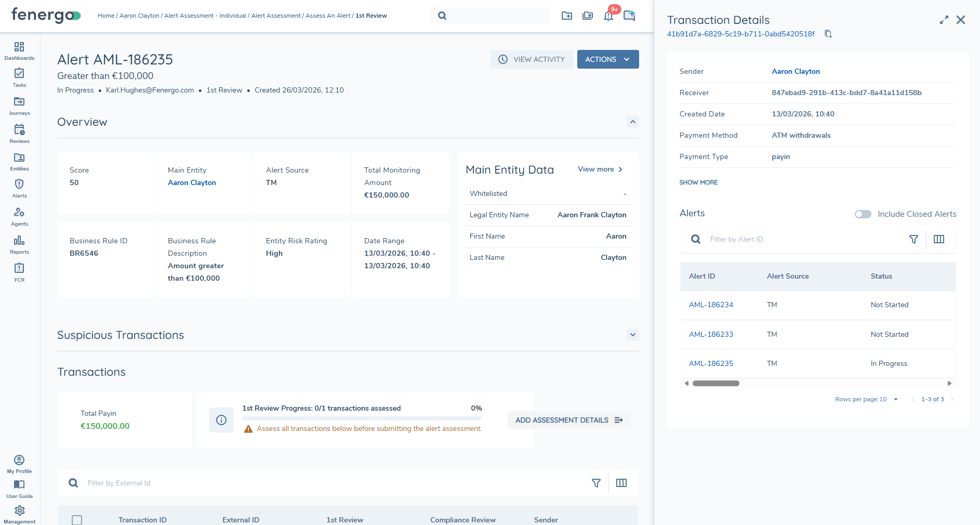Expand Transaction Details panel to fullscreen
The height and width of the screenshot is (525, 980).
coord(944,20)
